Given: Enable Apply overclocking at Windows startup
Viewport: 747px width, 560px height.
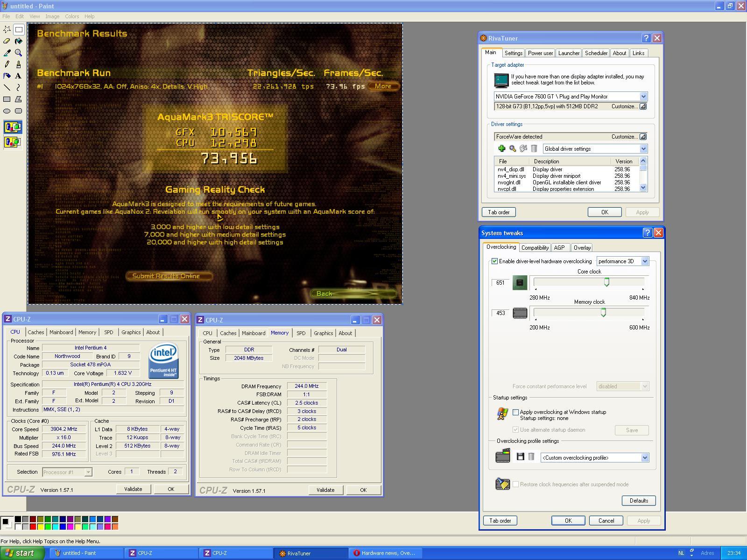Looking at the screenshot, I should point(515,412).
